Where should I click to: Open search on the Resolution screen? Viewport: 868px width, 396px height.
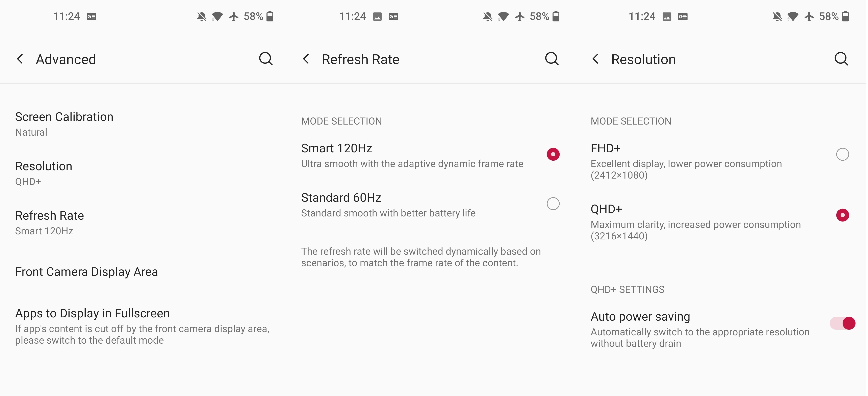coord(841,59)
